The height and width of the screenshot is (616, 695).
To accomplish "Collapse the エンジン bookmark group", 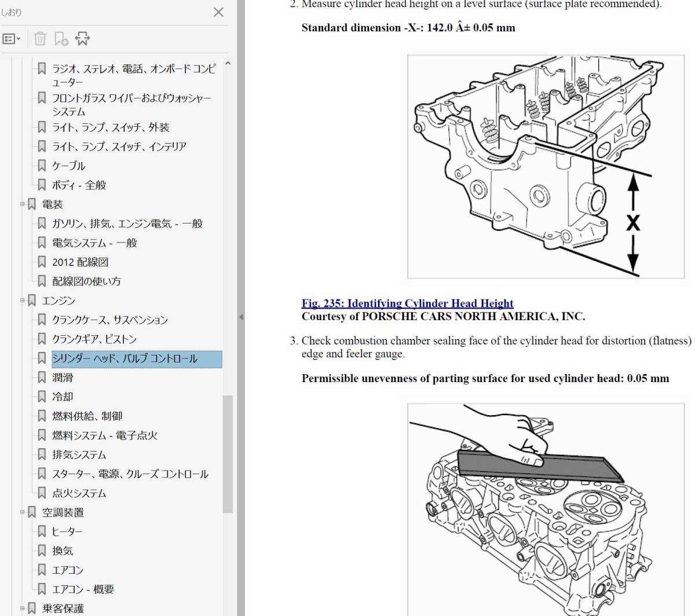I will (23, 300).
